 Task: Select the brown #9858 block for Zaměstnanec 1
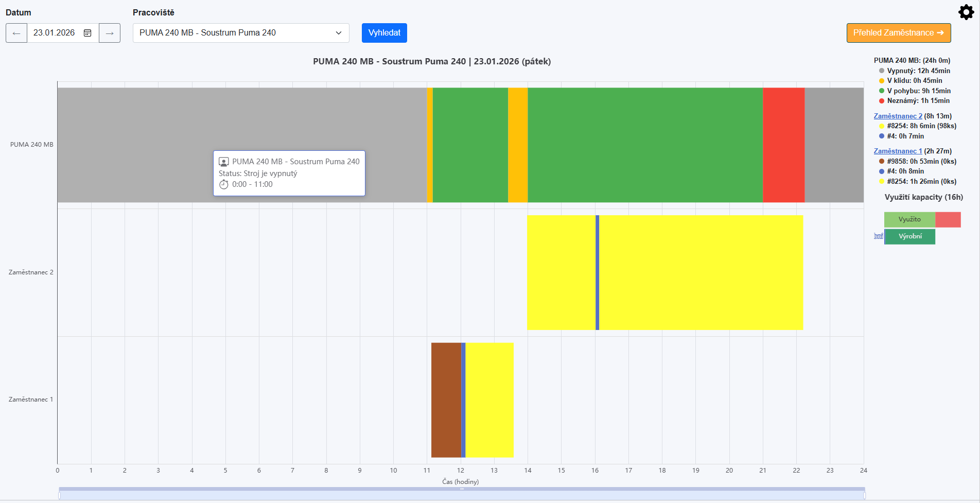tap(446, 400)
